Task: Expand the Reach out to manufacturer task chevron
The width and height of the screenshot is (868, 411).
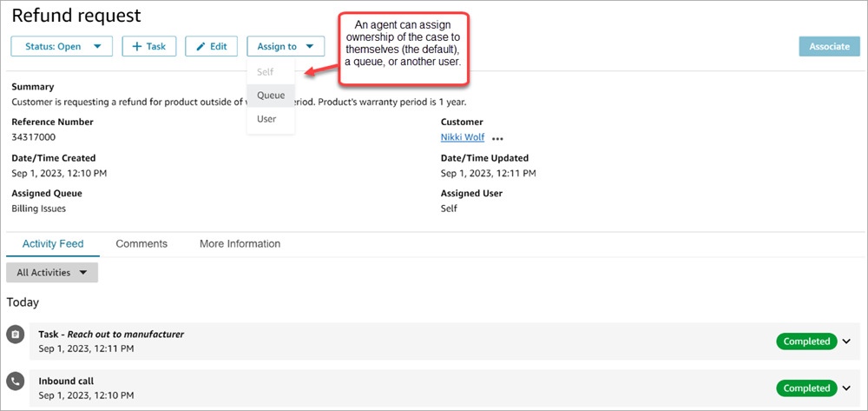Action: click(846, 341)
